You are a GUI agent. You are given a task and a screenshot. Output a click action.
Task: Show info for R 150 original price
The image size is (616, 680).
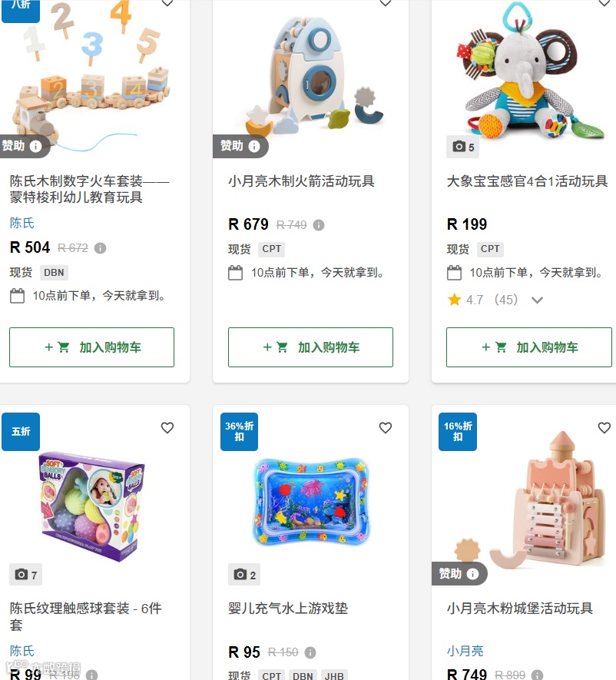(310, 652)
